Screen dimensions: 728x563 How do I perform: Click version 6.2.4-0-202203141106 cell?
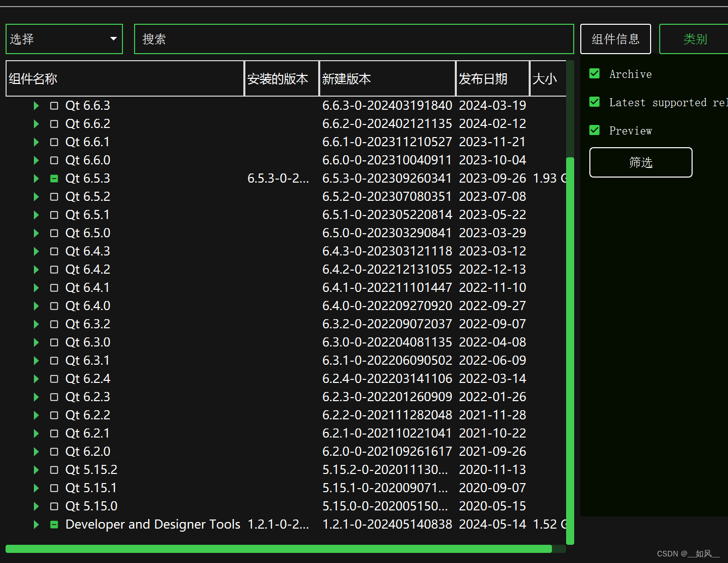click(387, 379)
